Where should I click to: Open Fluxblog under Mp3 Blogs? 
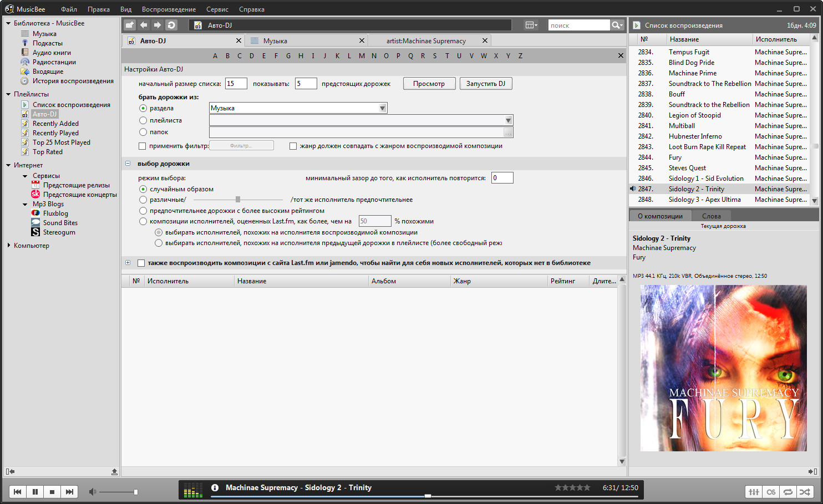pyautogui.click(x=55, y=213)
